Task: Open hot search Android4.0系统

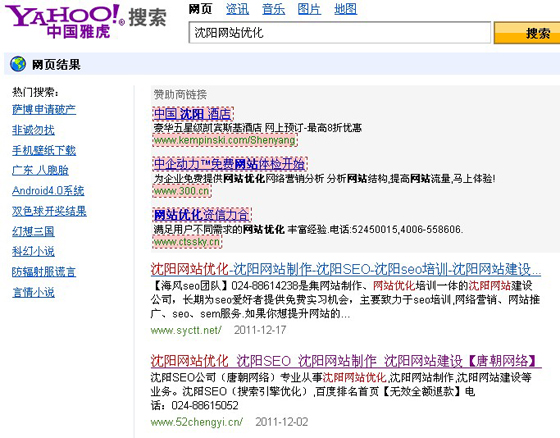Action: tap(48, 190)
